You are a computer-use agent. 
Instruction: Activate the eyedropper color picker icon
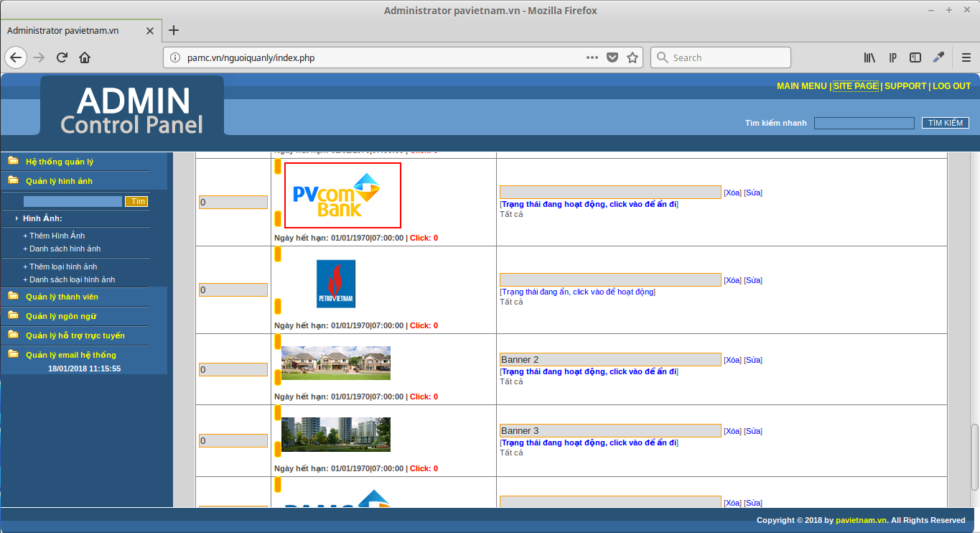938,57
